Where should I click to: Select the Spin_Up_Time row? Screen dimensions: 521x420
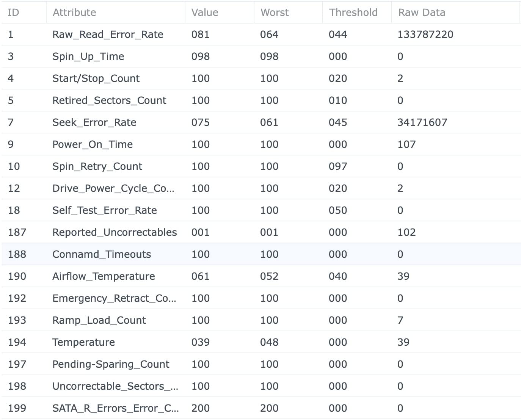261,56
